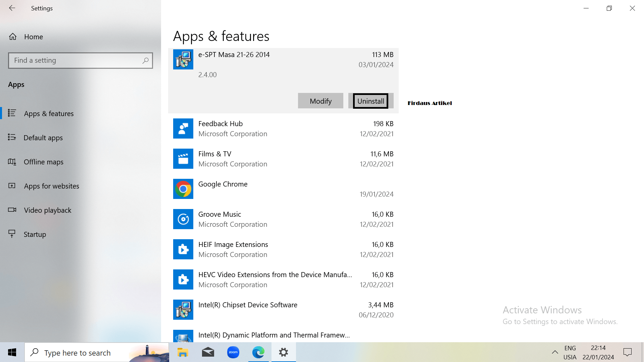The image size is (644, 362).
Task: Click the Default apps sidebar icon
Action: point(12,137)
